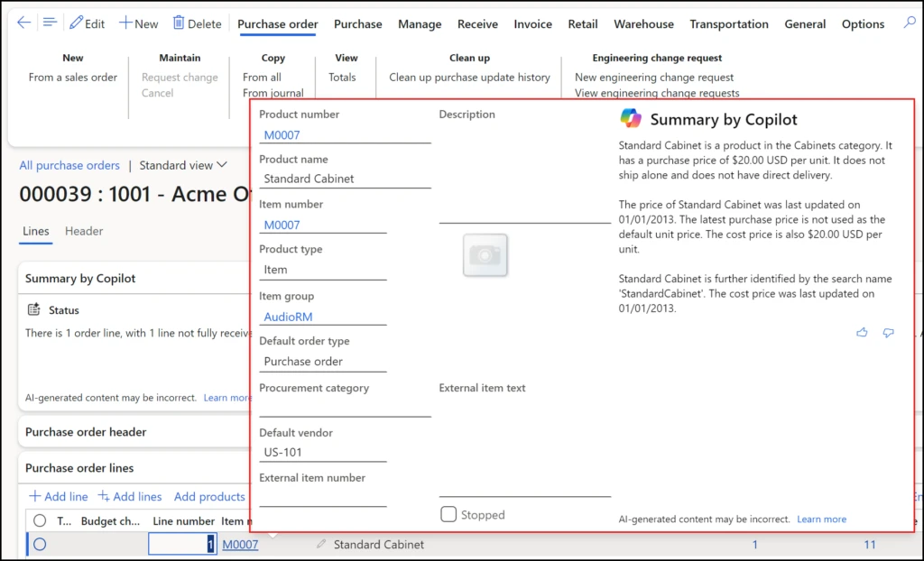Click the Copilot logo in the summary pane
The height and width of the screenshot is (561, 924).
tap(632, 118)
